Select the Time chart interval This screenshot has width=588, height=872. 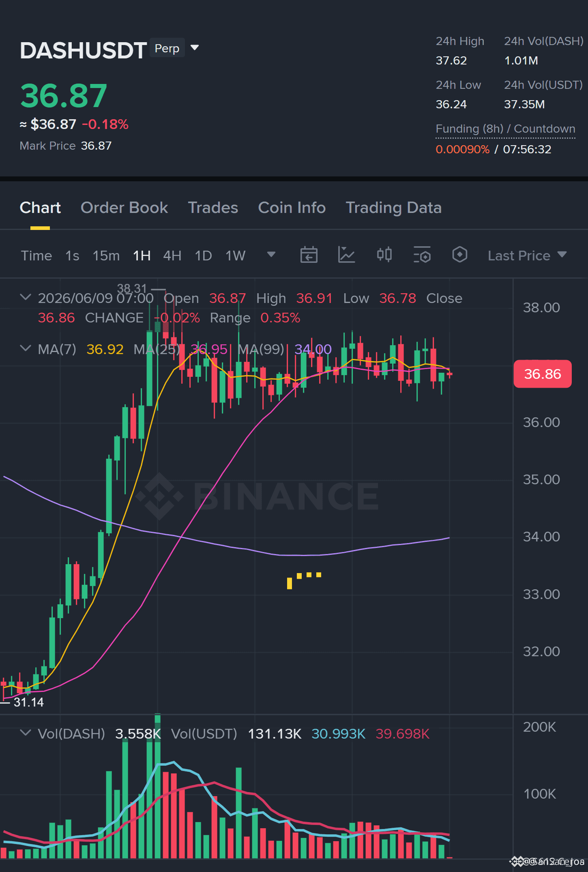pos(36,256)
